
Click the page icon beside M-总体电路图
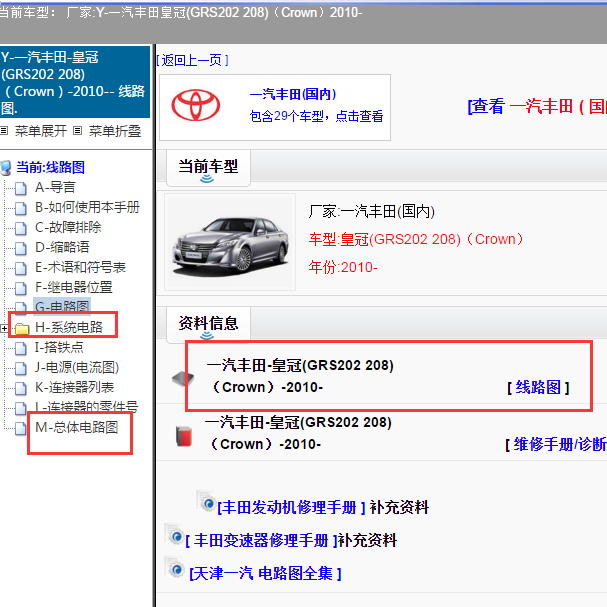(21, 428)
